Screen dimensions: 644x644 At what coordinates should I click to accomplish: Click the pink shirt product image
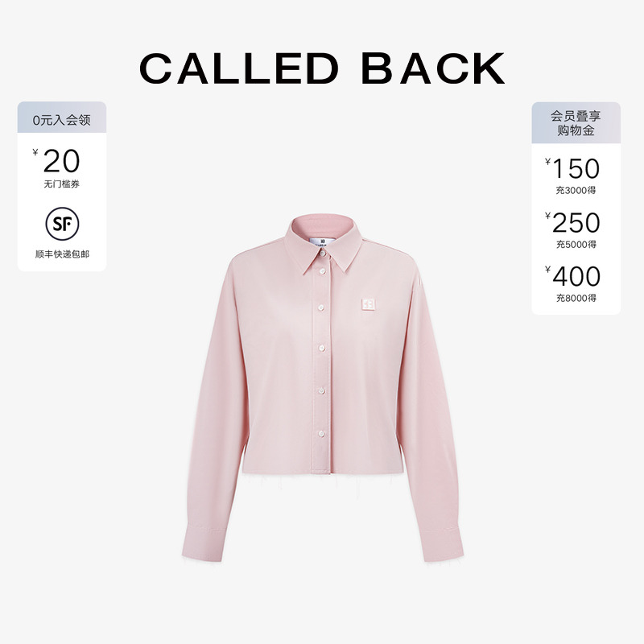tap(323, 387)
